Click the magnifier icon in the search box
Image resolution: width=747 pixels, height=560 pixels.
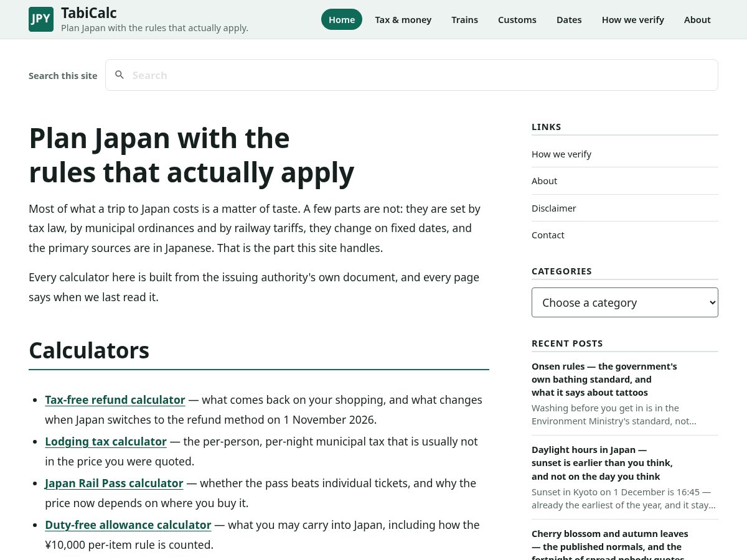[120, 75]
